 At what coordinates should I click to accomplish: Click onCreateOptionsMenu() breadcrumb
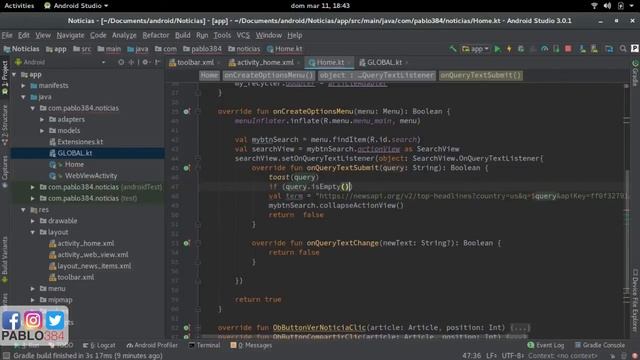click(x=268, y=76)
